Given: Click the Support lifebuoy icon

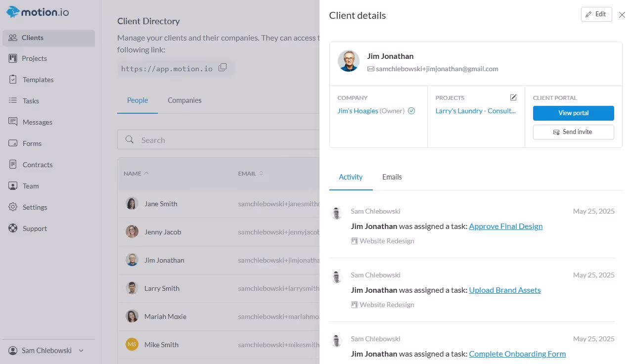Looking at the screenshot, I should tap(13, 228).
